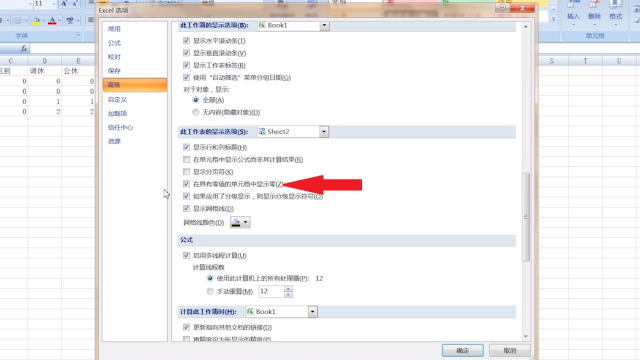Screen dimensions: 640x360
Task: Open the 保存 options category
Action: tap(114, 71)
